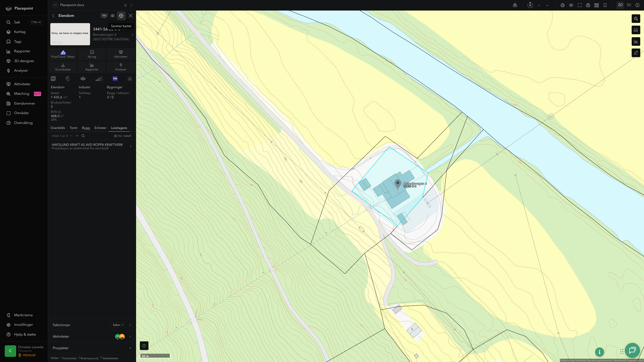Click the TEK building code icon
Viewport: 644px width, 362px height.
pyautogui.click(x=115, y=79)
